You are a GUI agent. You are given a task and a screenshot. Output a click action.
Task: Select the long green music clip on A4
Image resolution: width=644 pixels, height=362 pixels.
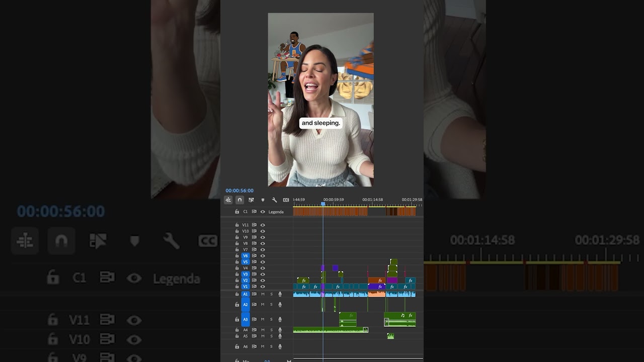[x=331, y=330]
